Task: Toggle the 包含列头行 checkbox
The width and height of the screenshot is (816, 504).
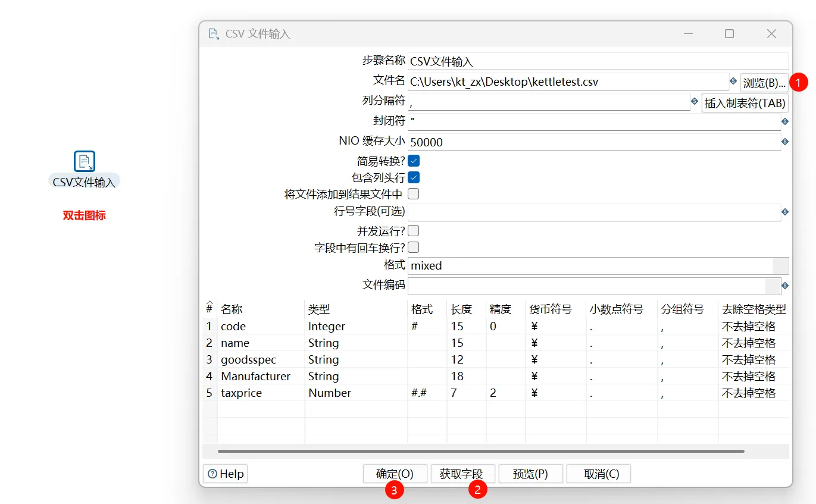Action: 414,177
